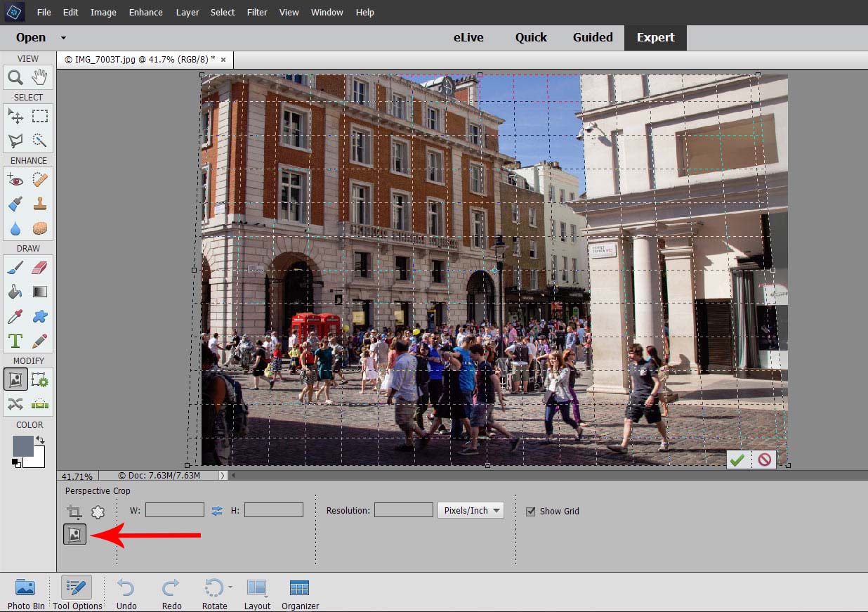Screen dimensions: 868x612
Task: Select the Zoom tool
Action: (x=15, y=77)
